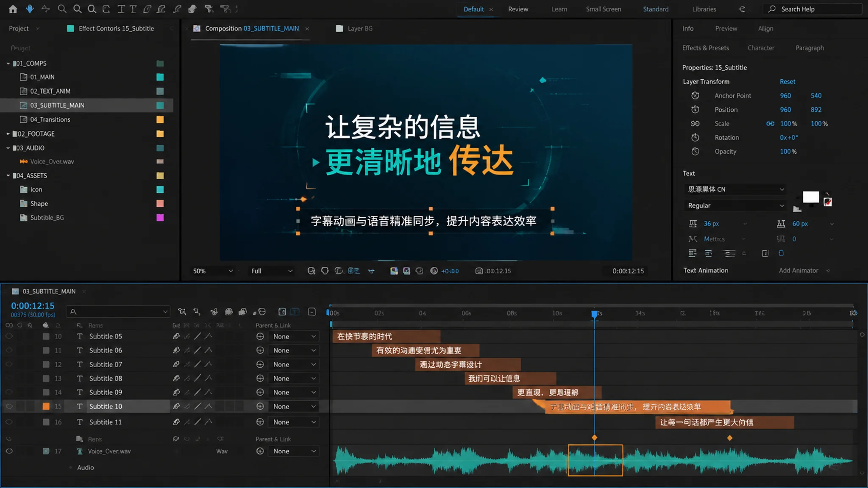
Task: Select the 02_TEXT_ANIM composition
Action: point(50,91)
